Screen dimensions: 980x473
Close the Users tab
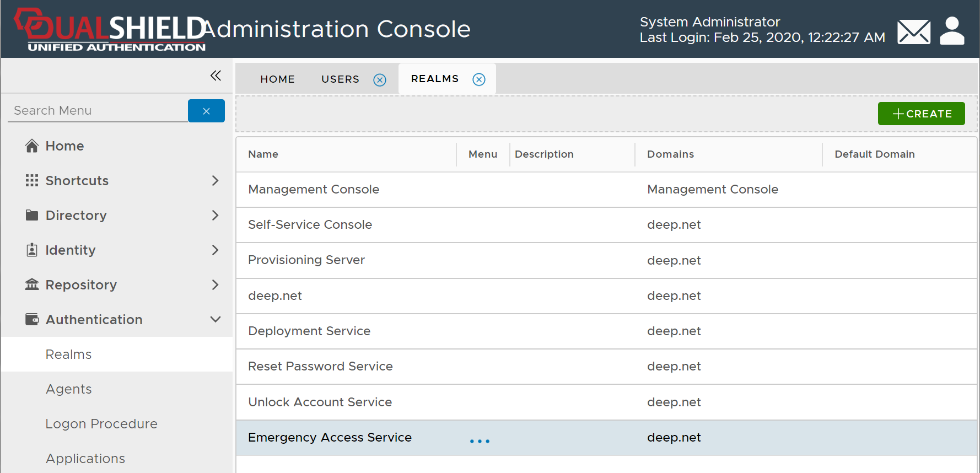coord(380,80)
